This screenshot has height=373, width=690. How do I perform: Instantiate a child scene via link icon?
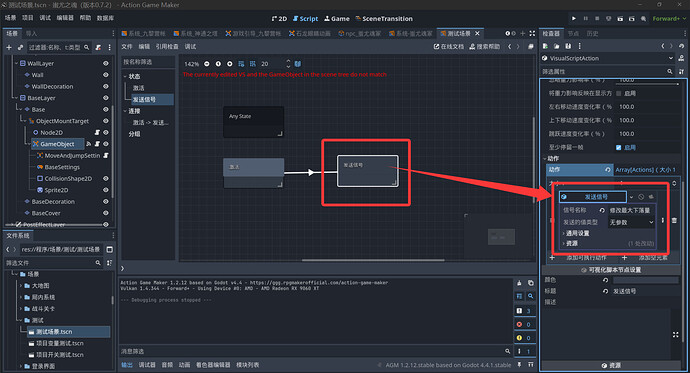[20, 47]
